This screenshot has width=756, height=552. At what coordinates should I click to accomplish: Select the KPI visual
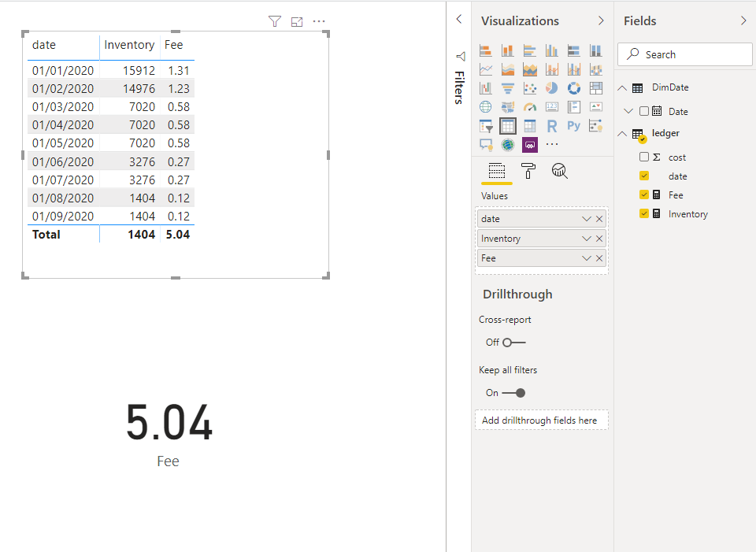pos(596,107)
